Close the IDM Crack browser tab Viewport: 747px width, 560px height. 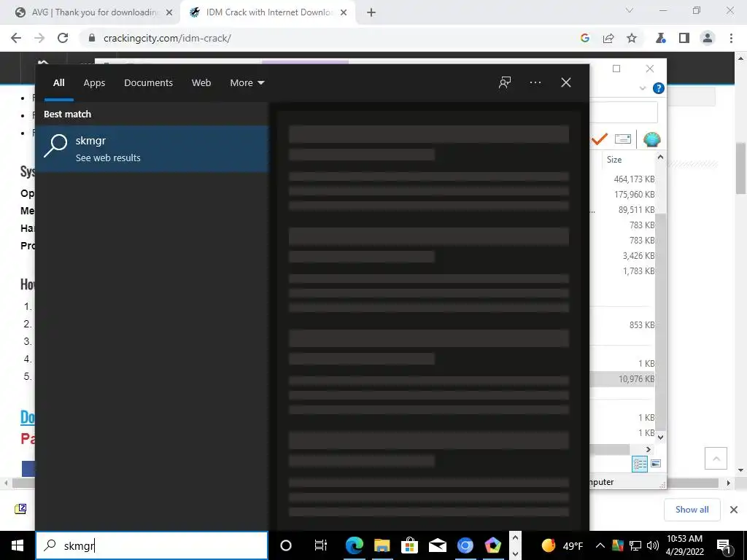[x=344, y=12]
